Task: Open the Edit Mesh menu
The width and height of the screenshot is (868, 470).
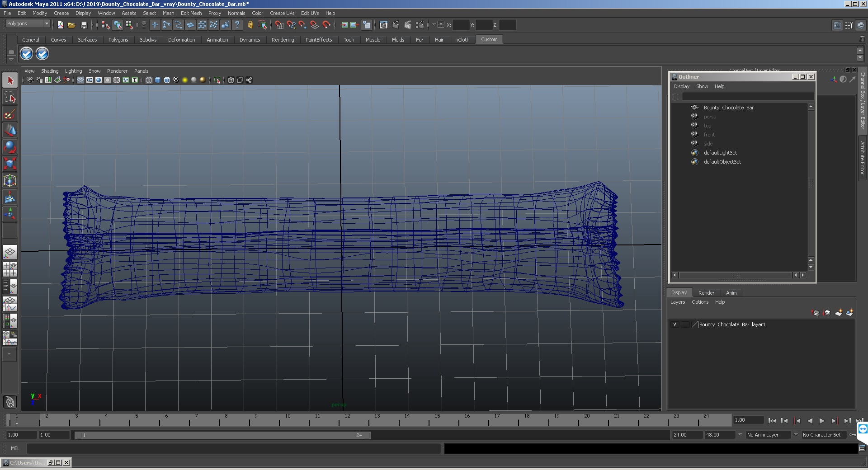Action: pyautogui.click(x=191, y=13)
